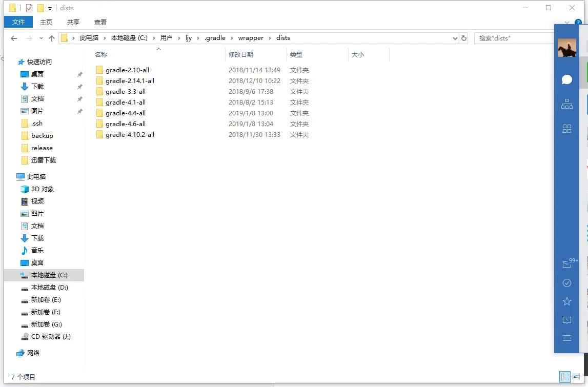Open star favorites icon in blue sidebar
The height and width of the screenshot is (387, 588).
(x=567, y=301)
